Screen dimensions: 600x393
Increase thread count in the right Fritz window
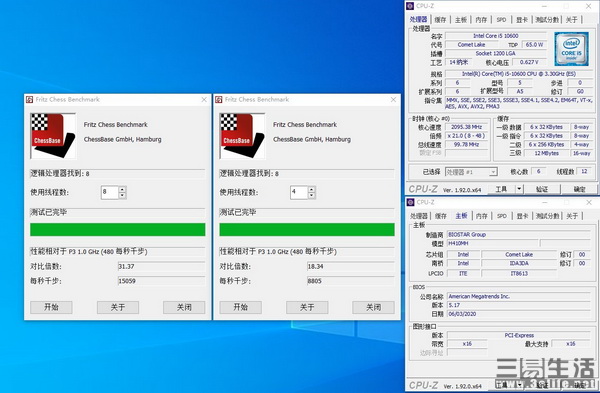coord(311,189)
